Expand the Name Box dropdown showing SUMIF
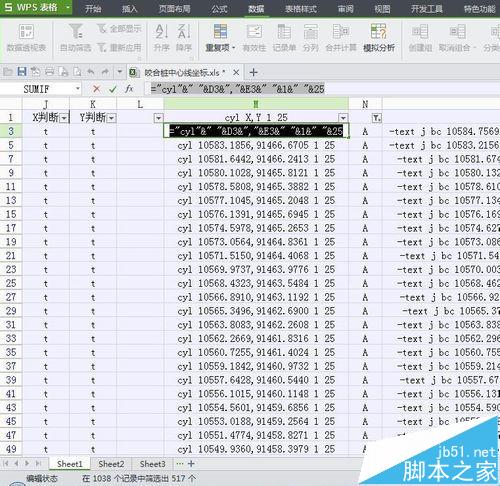The width and height of the screenshot is (500, 486). click(77, 89)
